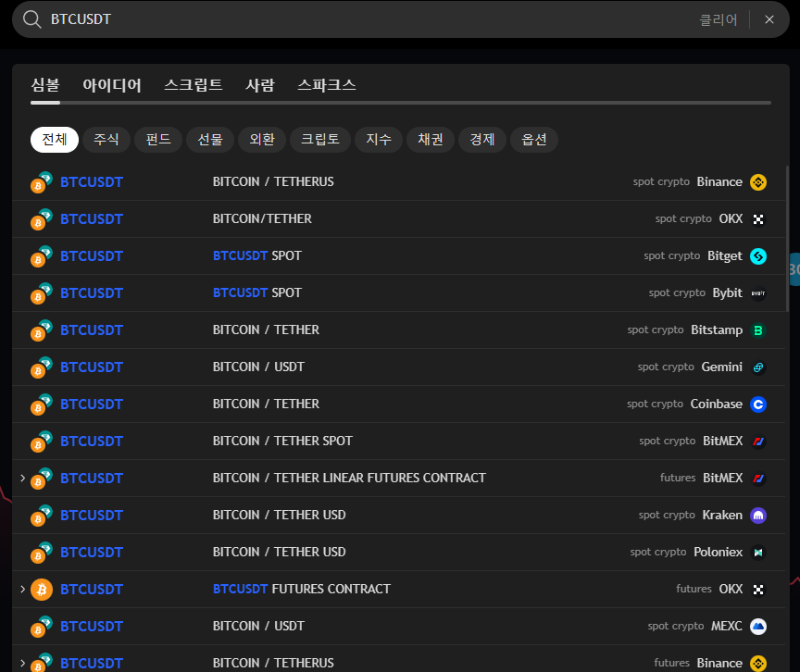The width and height of the screenshot is (800, 672).
Task: Click the BTC/Tether pair icon on the Bybit row
Action: pyautogui.click(x=42, y=293)
